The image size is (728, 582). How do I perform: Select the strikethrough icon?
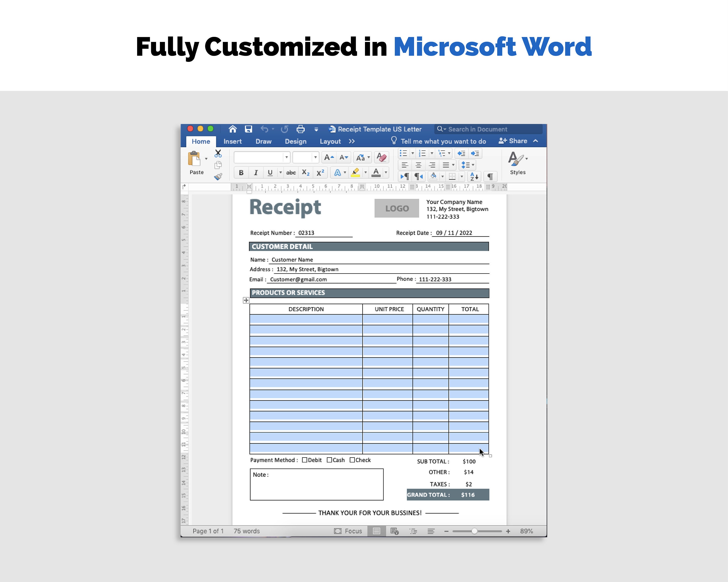coord(291,172)
